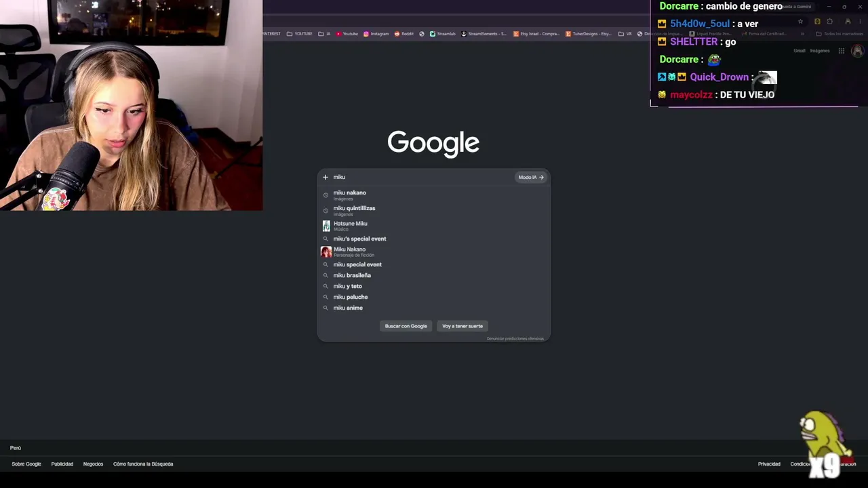Viewport: 868px width, 488px height.
Task: Open the StreamElements bookmark
Action: click(x=484, y=34)
